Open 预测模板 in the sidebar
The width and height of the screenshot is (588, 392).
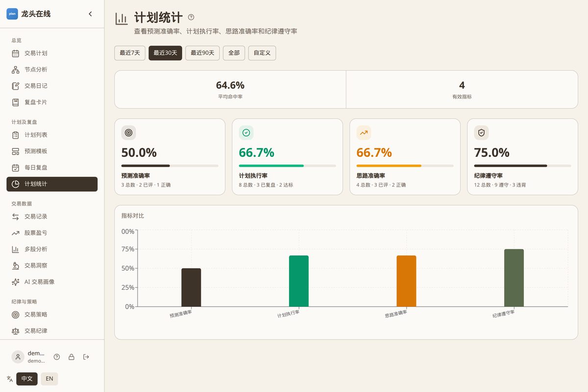[x=52, y=151]
